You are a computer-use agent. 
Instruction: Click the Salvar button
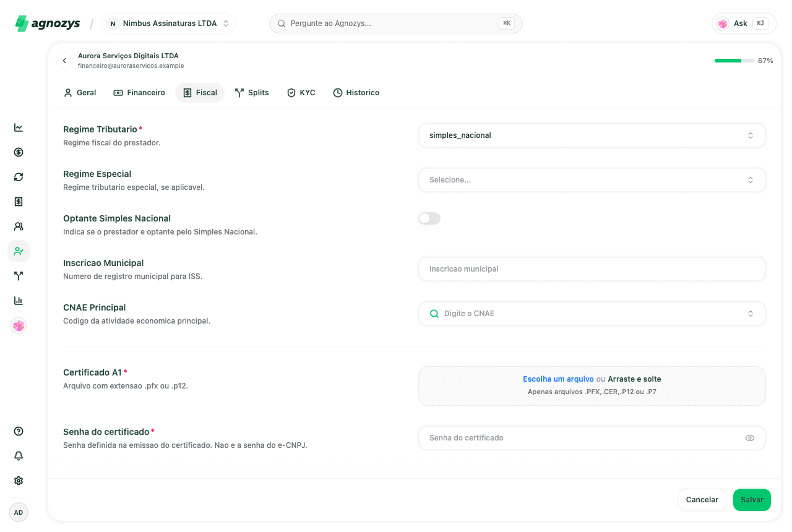click(x=752, y=500)
